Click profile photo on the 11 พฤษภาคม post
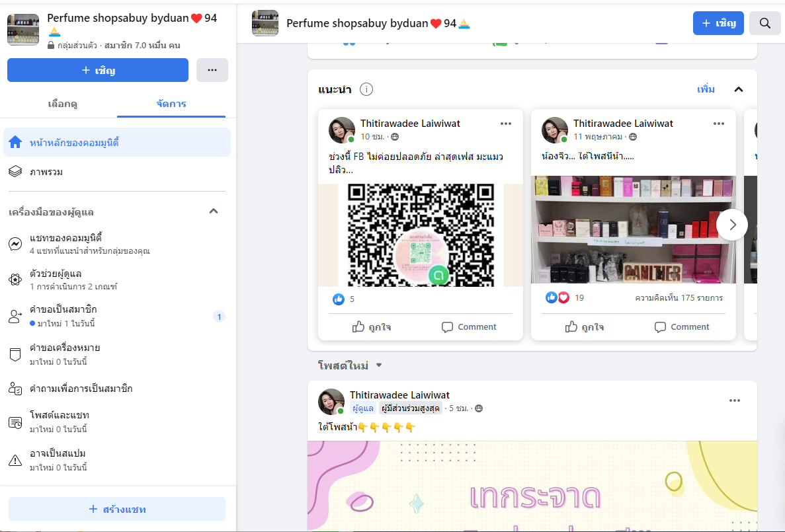785x532 pixels. 555,130
